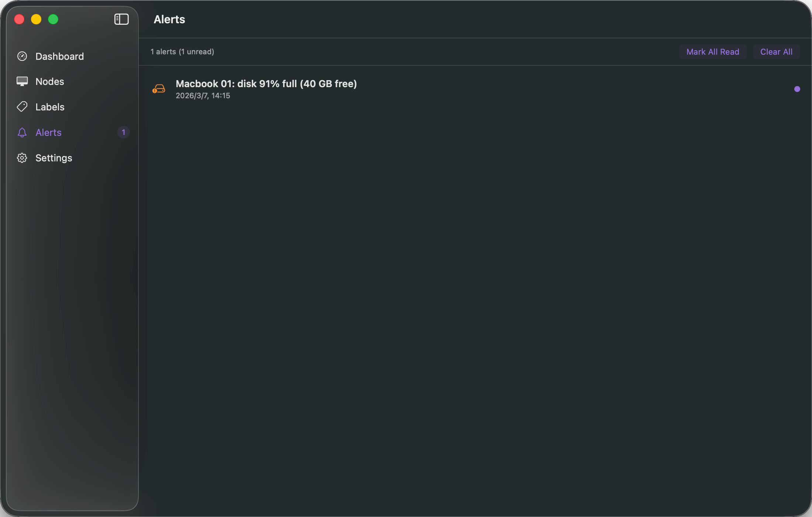The height and width of the screenshot is (517, 812).
Task: Click the red close window button
Action: (x=19, y=19)
